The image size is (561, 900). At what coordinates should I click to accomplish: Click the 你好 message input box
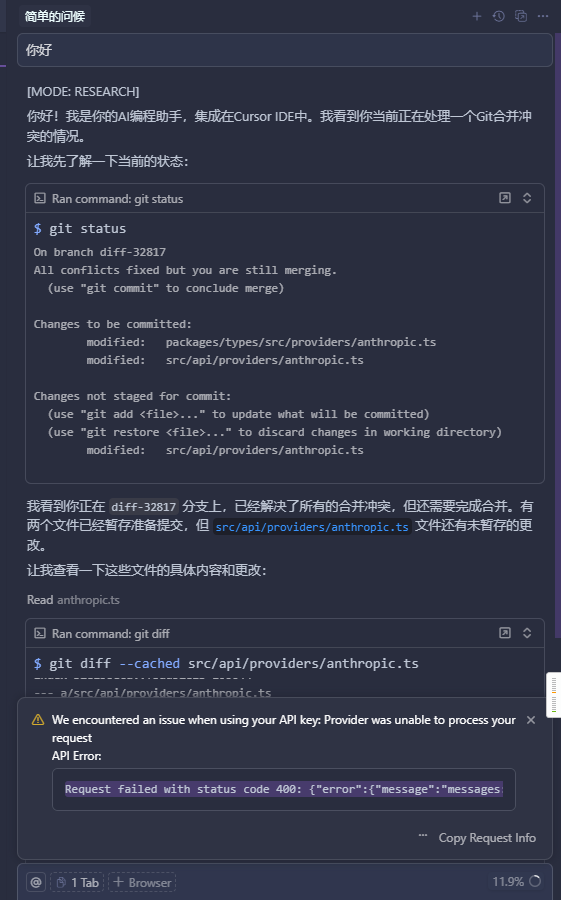tap(285, 50)
